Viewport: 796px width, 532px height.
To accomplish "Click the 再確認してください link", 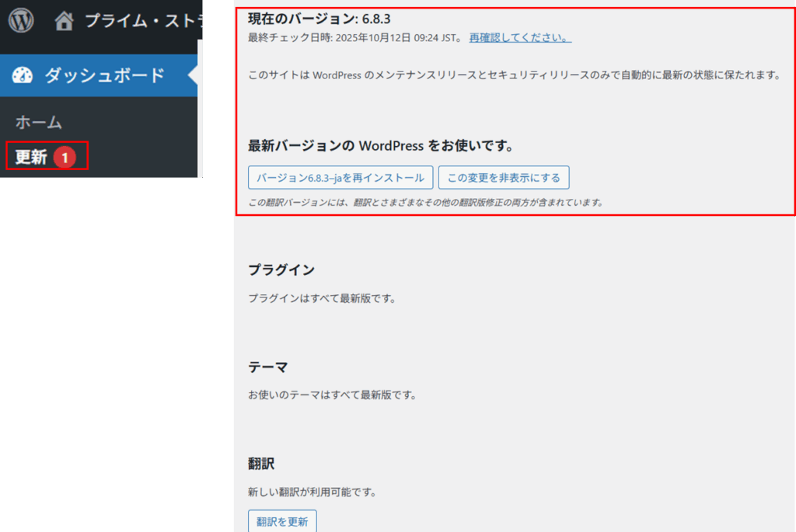I will 520,37.
